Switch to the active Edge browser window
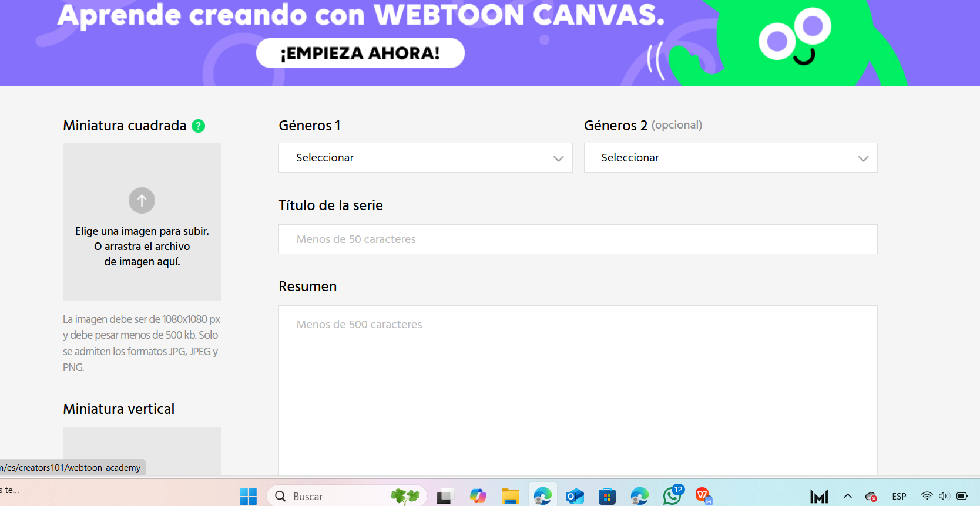Viewport: 980px width, 506px height. tap(542, 496)
